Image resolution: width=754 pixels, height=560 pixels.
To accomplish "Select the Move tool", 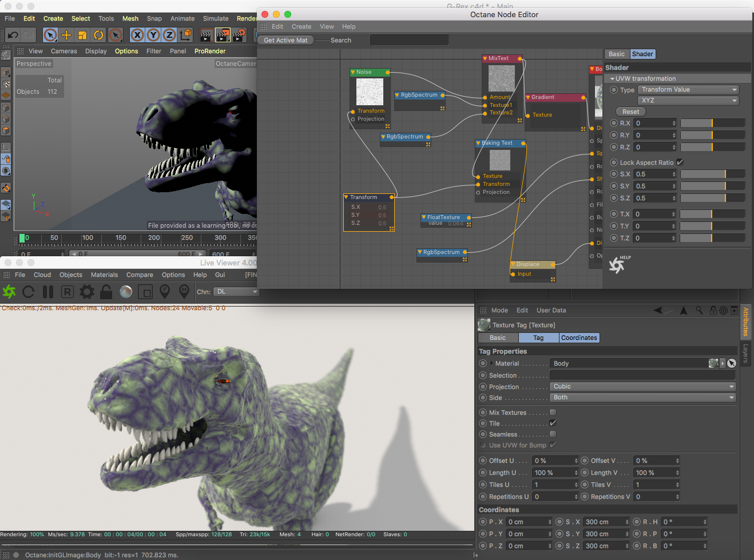I will (66, 35).
